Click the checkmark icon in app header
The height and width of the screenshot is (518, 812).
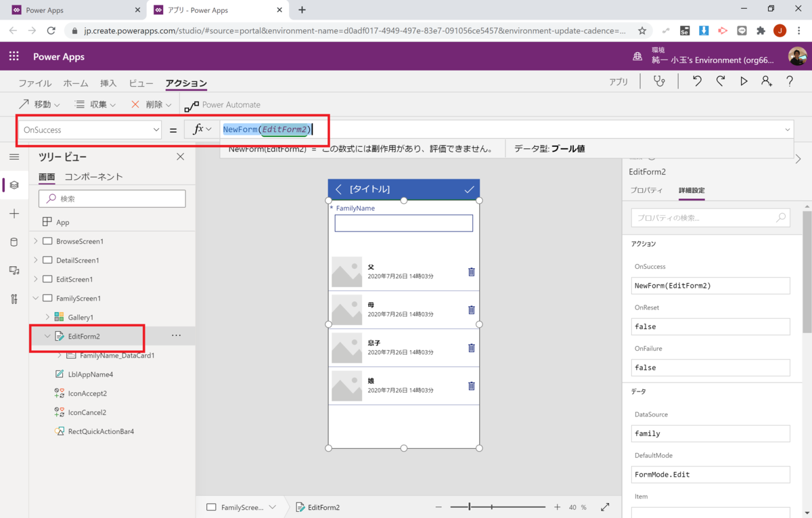pos(469,190)
